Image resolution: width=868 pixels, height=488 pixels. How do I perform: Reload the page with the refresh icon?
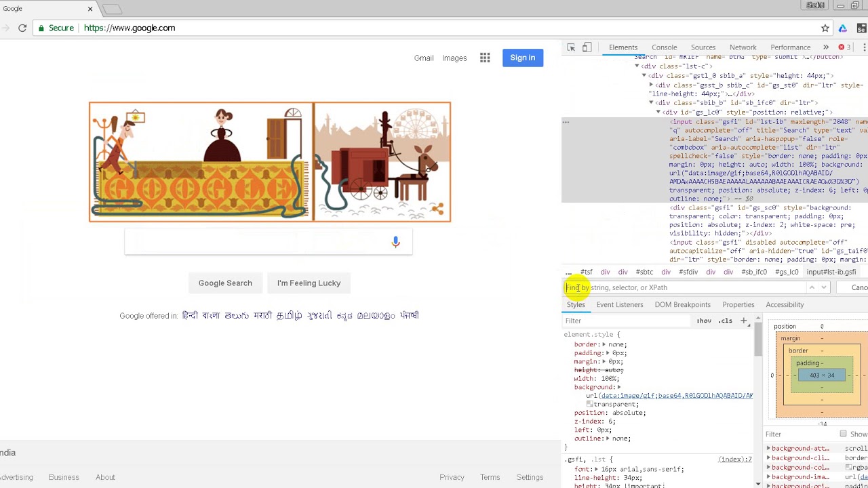(22, 28)
